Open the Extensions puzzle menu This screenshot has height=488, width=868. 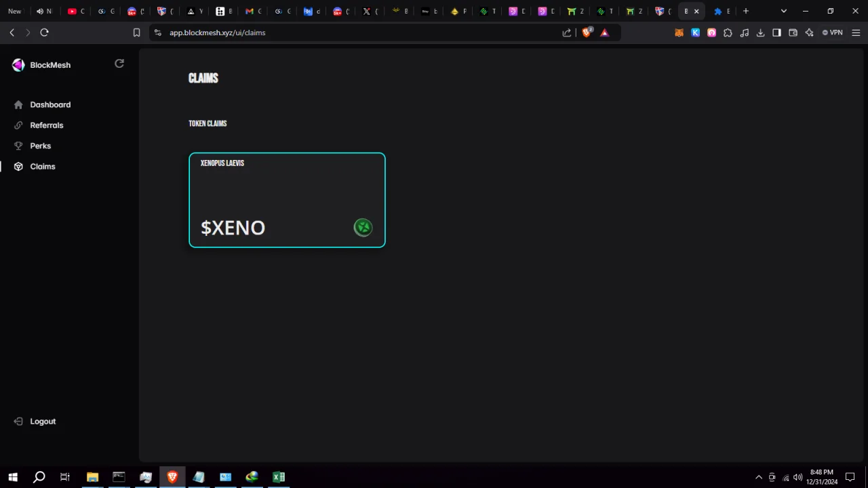click(728, 33)
